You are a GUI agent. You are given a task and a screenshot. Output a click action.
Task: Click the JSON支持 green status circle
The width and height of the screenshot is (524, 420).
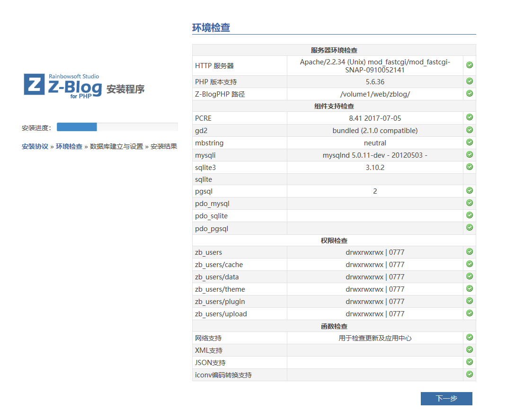469,362
